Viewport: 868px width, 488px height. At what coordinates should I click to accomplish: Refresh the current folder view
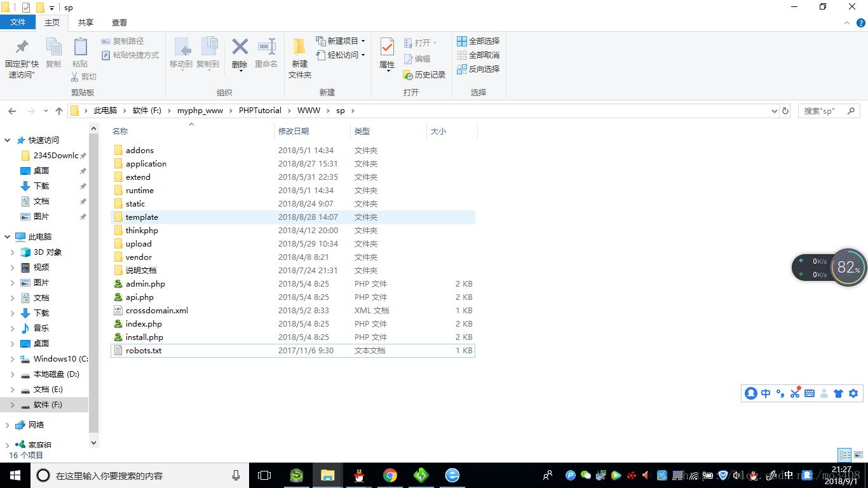click(785, 111)
